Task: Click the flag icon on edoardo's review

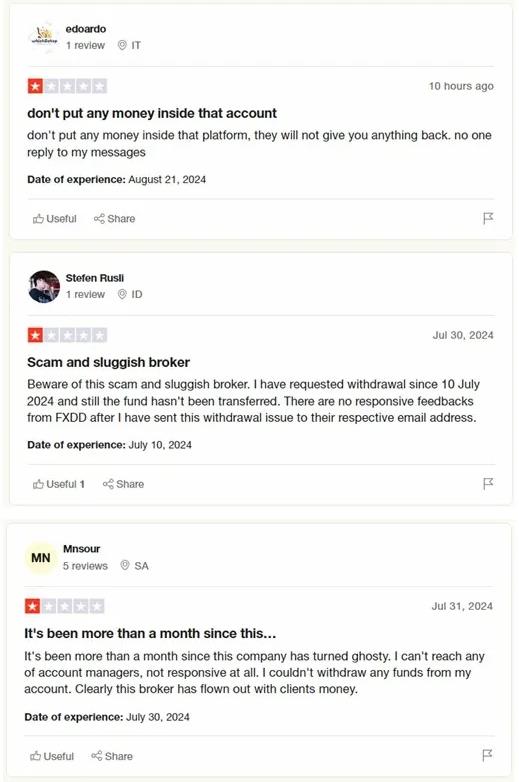Action: [488, 218]
